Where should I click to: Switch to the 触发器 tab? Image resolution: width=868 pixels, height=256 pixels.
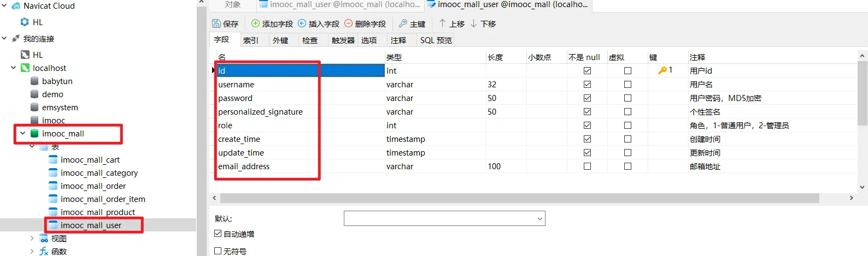click(343, 40)
